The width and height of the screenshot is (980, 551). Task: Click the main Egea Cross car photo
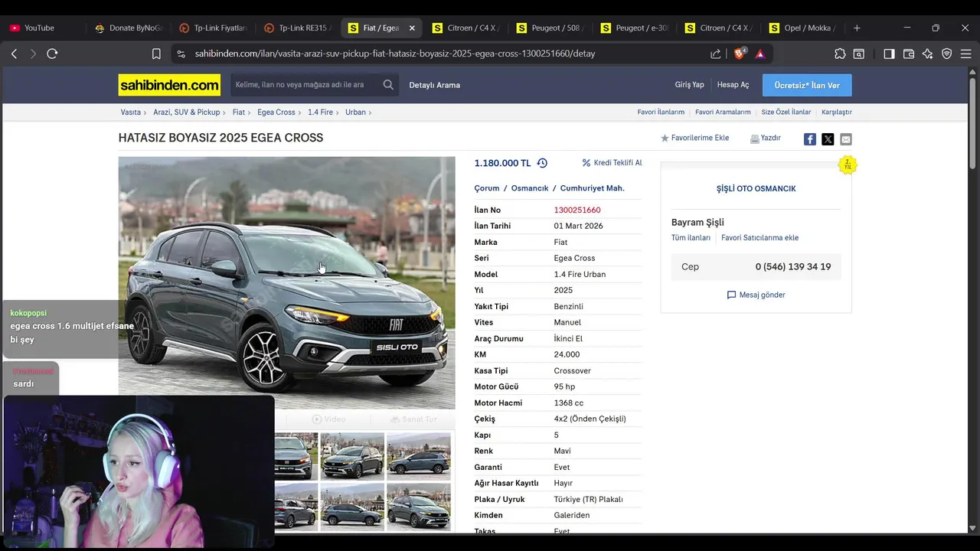[286, 282]
